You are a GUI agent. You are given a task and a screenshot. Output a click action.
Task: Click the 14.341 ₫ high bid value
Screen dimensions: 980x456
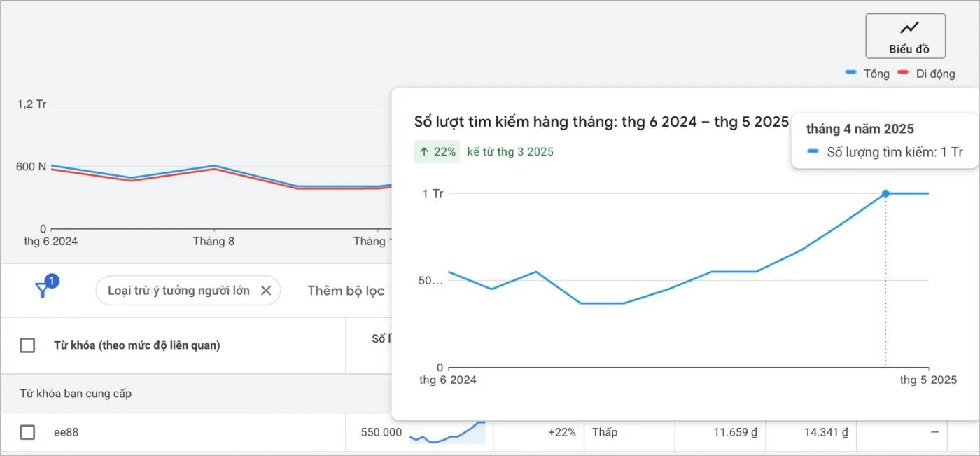coord(826,432)
